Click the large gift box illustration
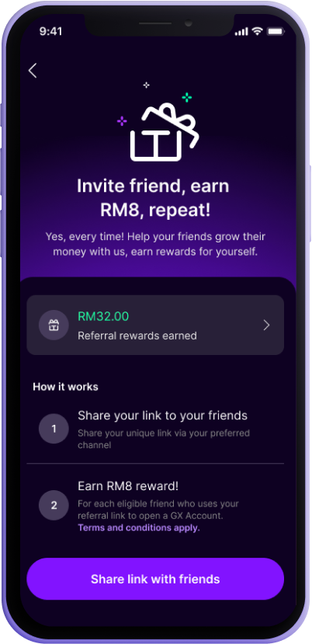The height and width of the screenshot is (644, 312). point(165,132)
